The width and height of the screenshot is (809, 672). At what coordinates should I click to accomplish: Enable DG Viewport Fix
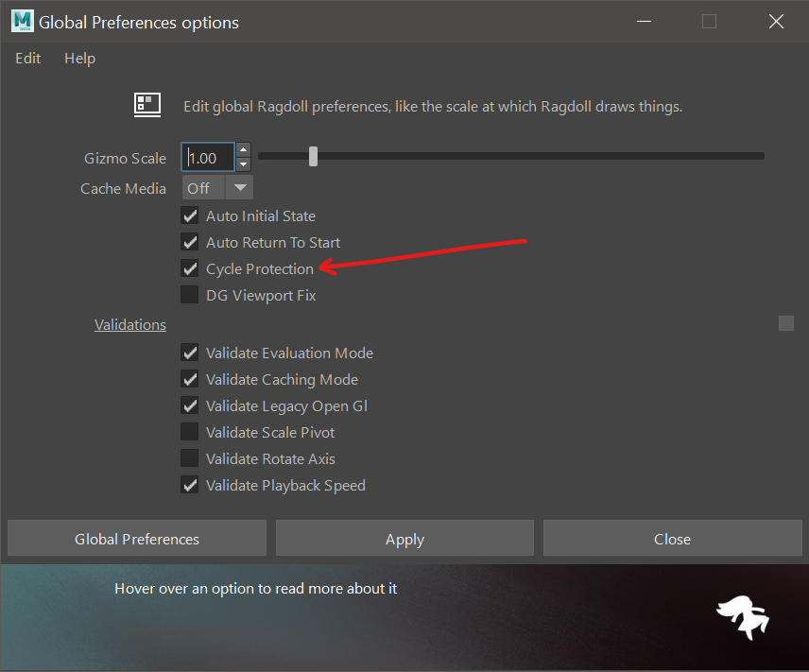click(x=190, y=295)
